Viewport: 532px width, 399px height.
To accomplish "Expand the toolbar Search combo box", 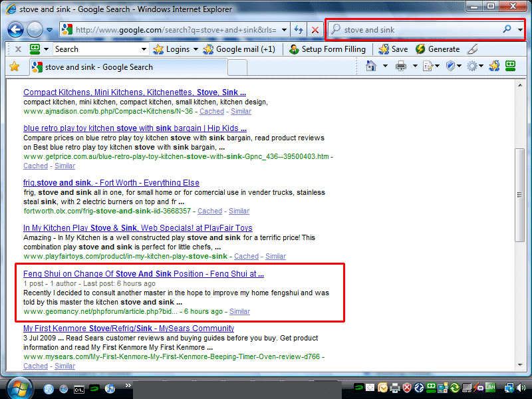I will click(x=144, y=49).
